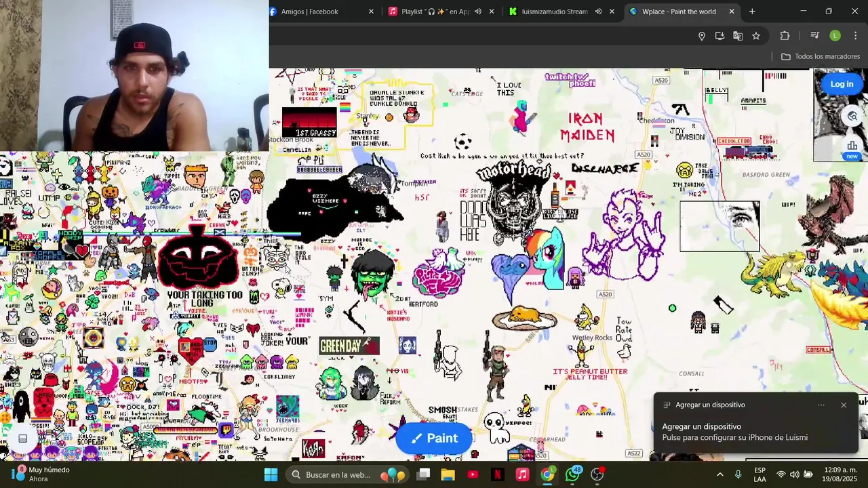Open the YouTube taskbar icon

[473, 474]
